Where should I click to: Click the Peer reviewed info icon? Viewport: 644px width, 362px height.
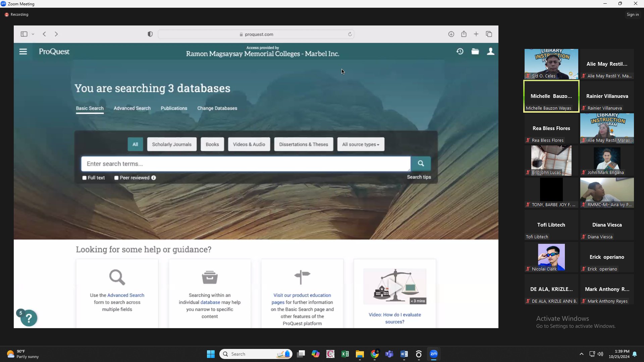(154, 178)
